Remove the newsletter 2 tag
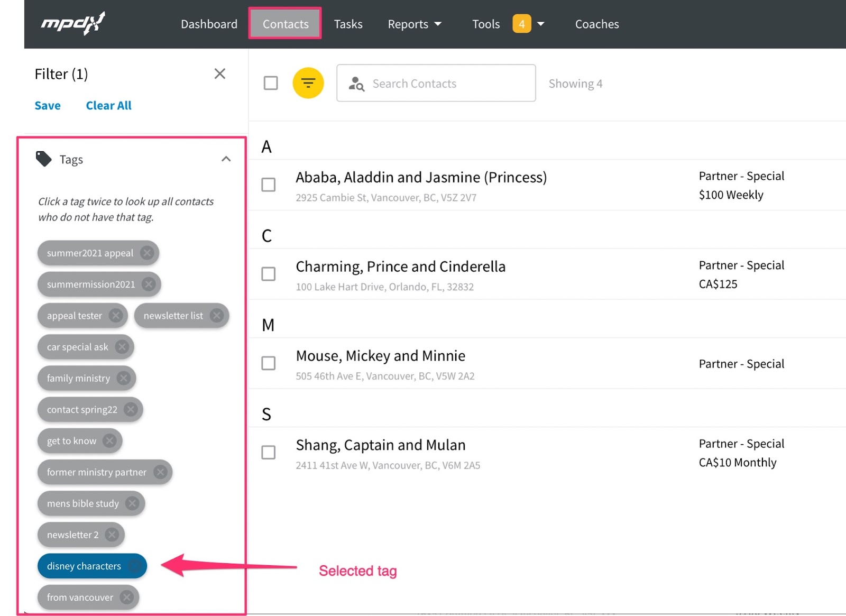This screenshot has width=846, height=616. pos(112,535)
